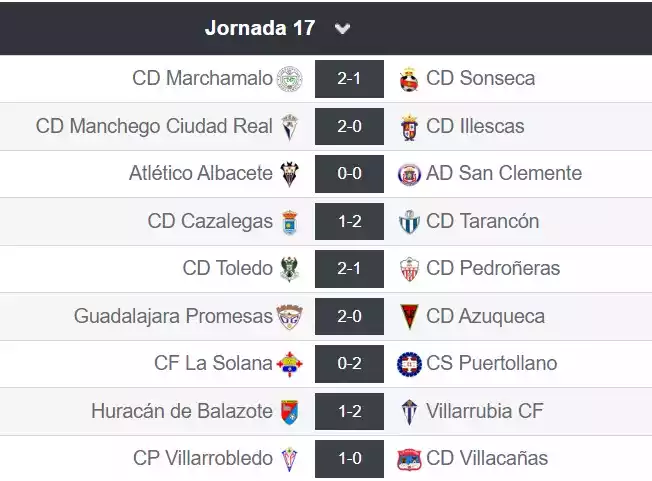
Task: Open the CD Pedroñeras team link
Action: [x=493, y=269]
